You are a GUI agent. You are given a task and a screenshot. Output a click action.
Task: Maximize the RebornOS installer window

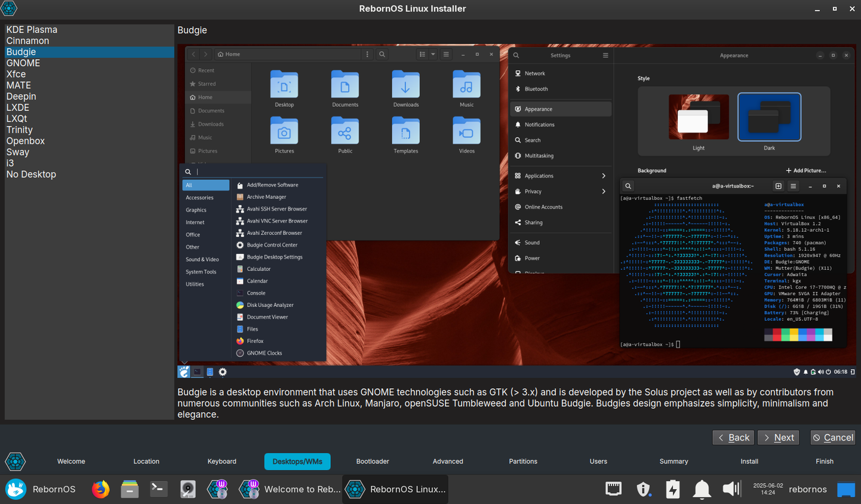point(835,9)
